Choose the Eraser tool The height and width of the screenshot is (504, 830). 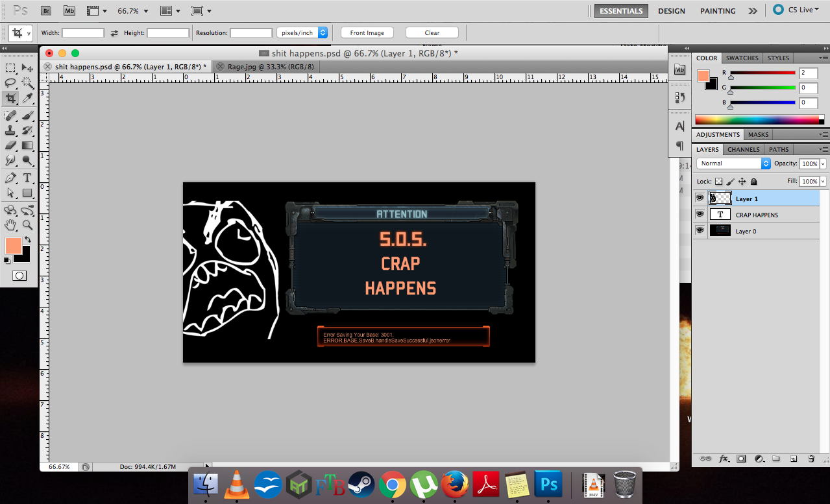click(x=10, y=145)
